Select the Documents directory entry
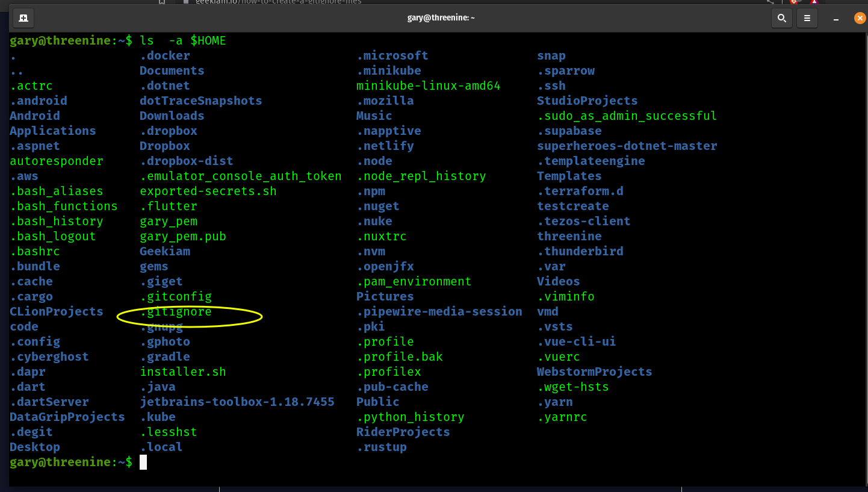 pyautogui.click(x=172, y=70)
